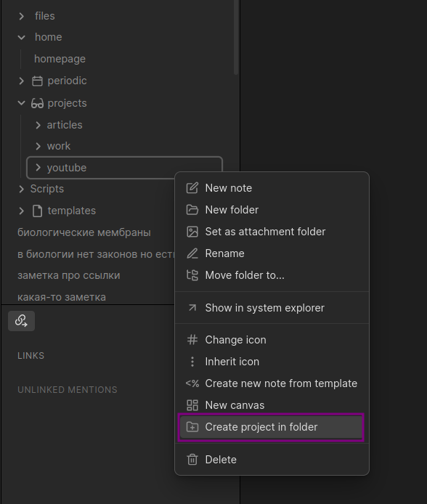Click the backlinks icon in the lower panel
Image resolution: width=427 pixels, height=504 pixels.
[x=21, y=321]
